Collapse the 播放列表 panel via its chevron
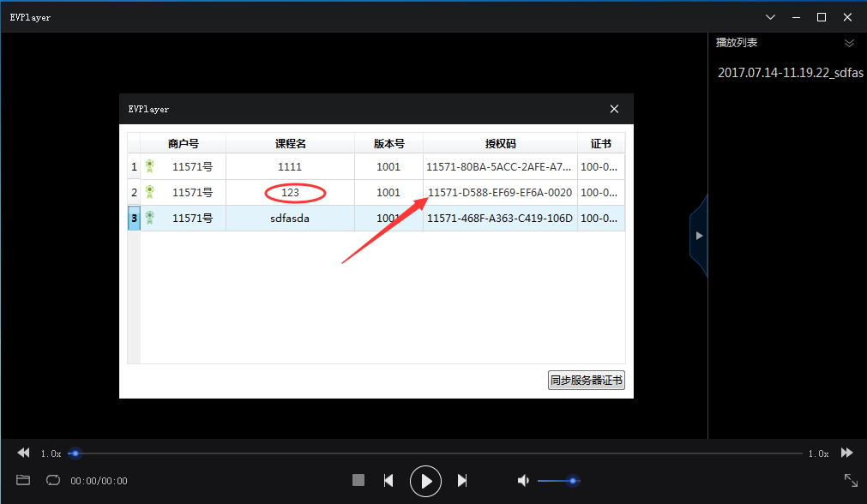 (849, 42)
